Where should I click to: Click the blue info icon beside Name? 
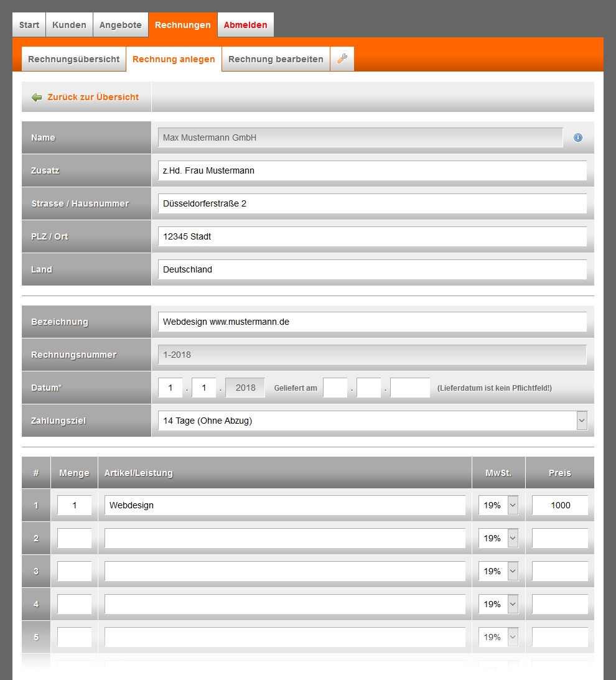pyautogui.click(x=578, y=137)
